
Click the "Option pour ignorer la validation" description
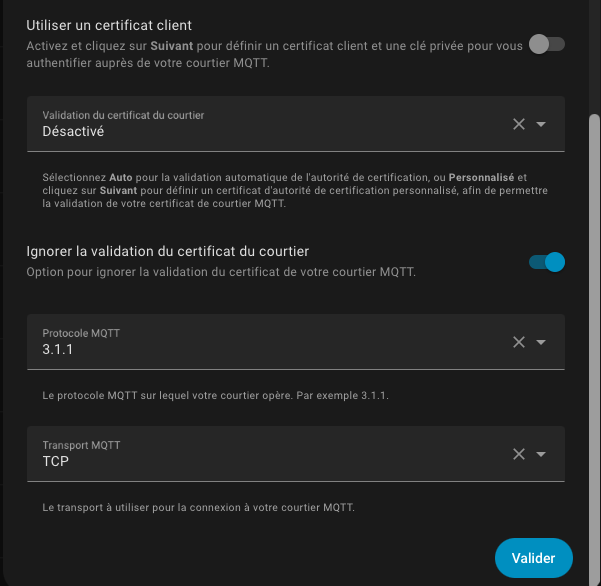click(220, 272)
